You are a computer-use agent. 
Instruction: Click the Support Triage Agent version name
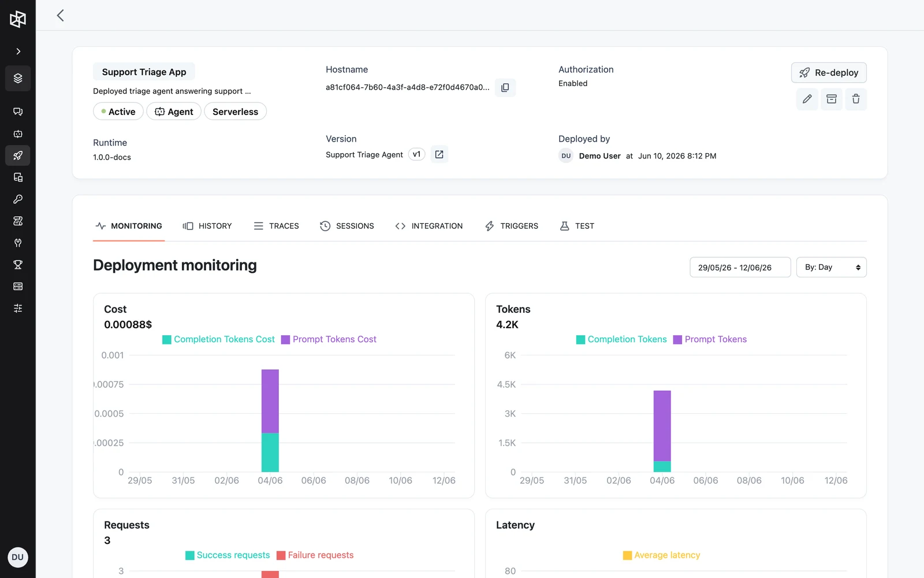[x=364, y=154]
